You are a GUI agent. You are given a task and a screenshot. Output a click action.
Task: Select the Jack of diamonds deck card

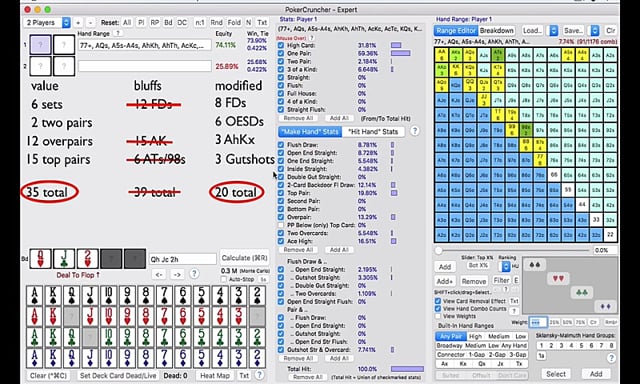pyautogui.click(x=90, y=358)
